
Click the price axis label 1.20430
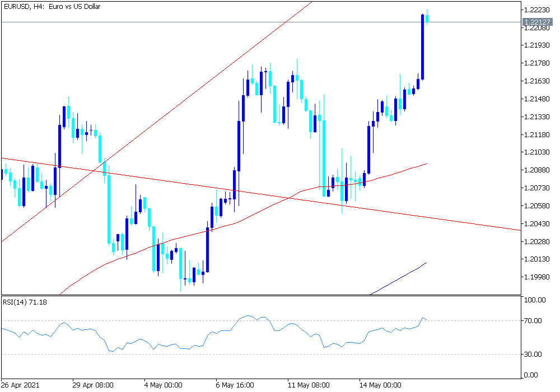(x=537, y=223)
